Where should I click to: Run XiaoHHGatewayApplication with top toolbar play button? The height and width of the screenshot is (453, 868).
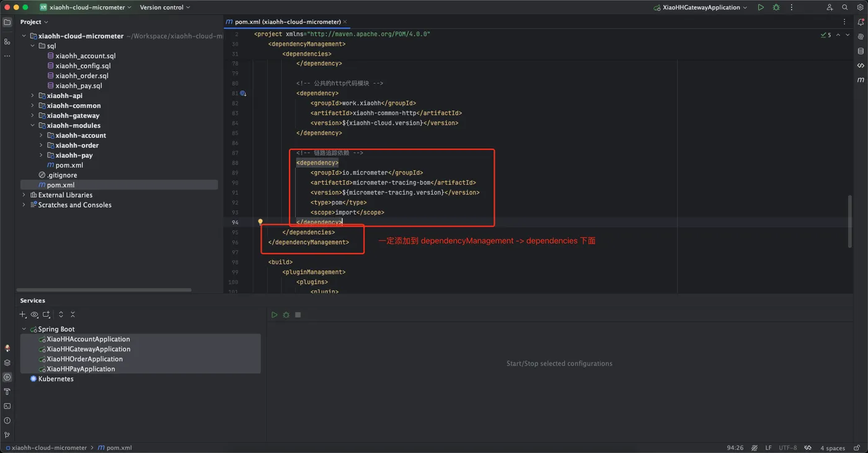click(x=761, y=7)
